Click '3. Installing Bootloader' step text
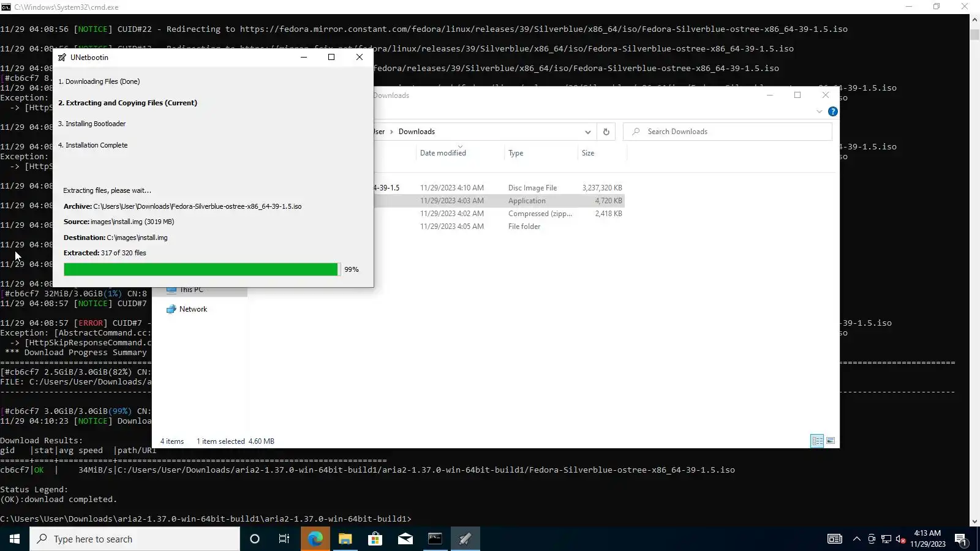The height and width of the screenshot is (551, 980). coord(92,124)
